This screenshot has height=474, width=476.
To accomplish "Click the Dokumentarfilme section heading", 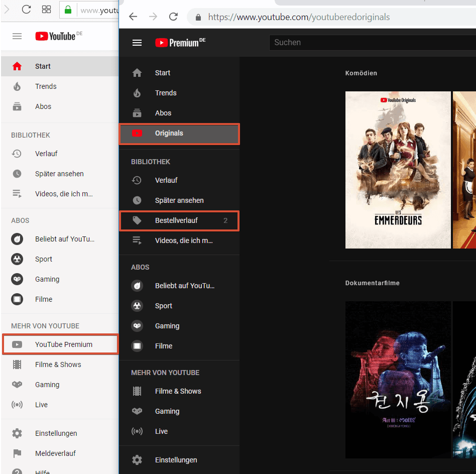I will 372,283.
